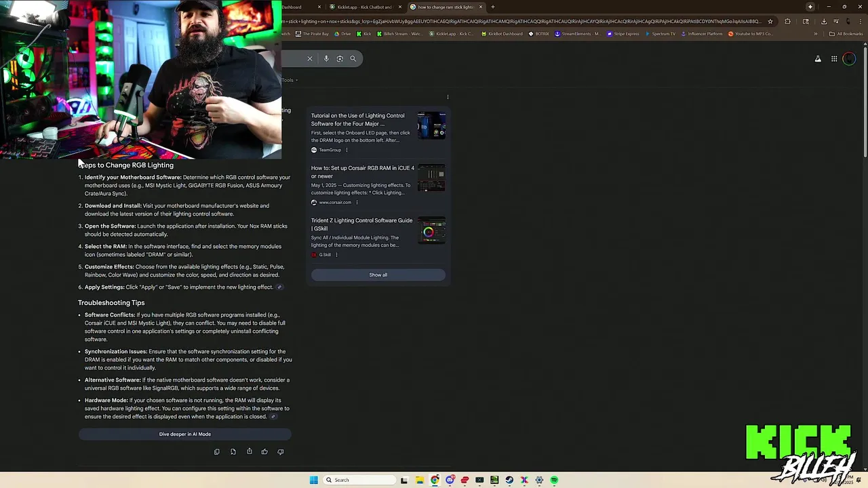Bookmark this page with star icon
Viewport: 868px width, 488px height.
pos(770,21)
